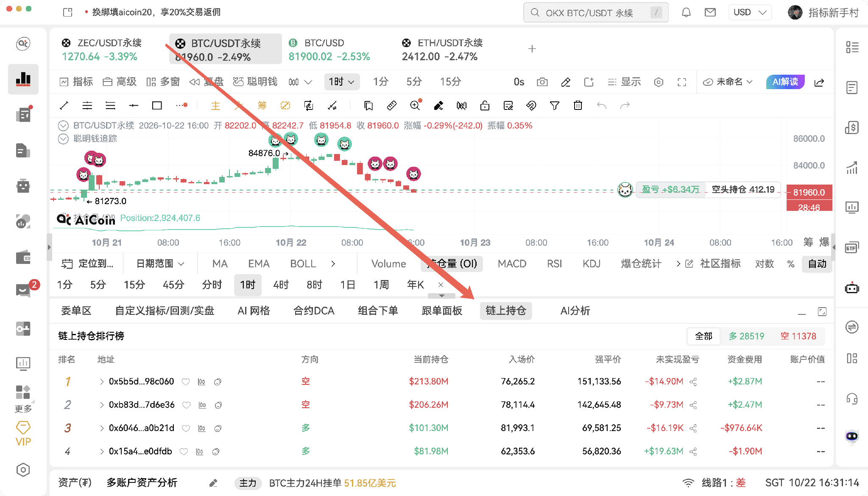Filter ranking by 空 11378
This screenshot has height=496, width=868.
tap(798, 336)
